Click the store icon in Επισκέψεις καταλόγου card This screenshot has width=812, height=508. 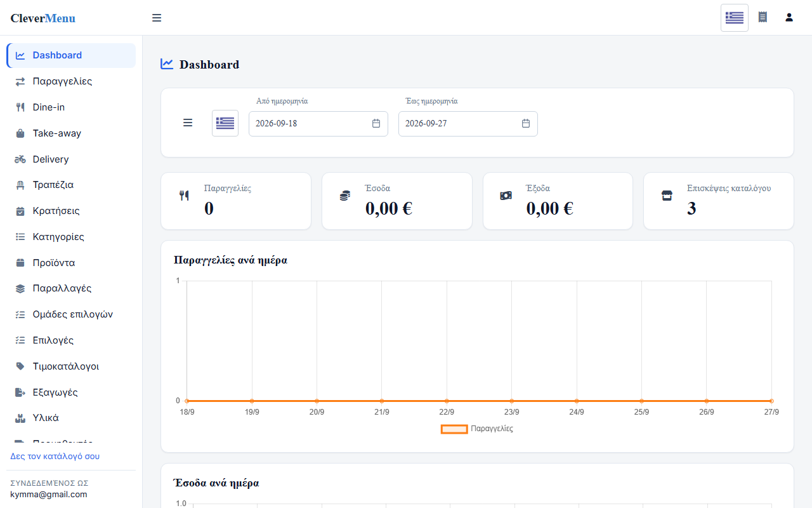pyautogui.click(x=667, y=196)
